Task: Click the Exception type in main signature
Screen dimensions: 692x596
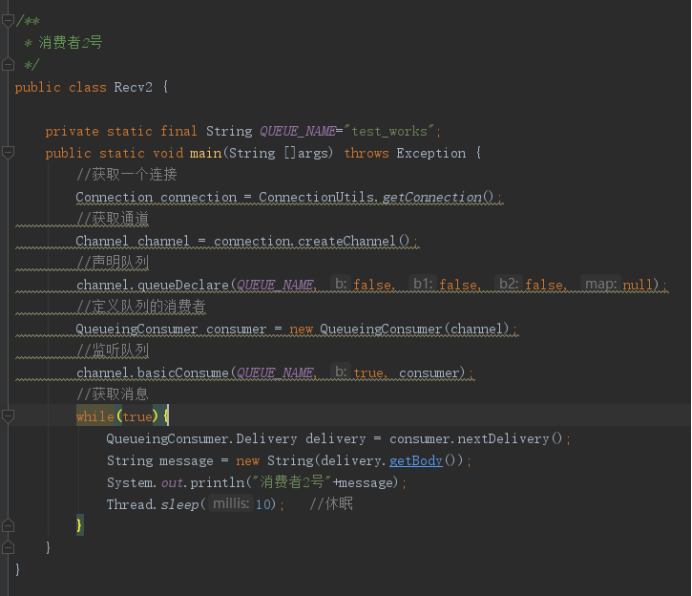Action: pyautogui.click(x=431, y=153)
